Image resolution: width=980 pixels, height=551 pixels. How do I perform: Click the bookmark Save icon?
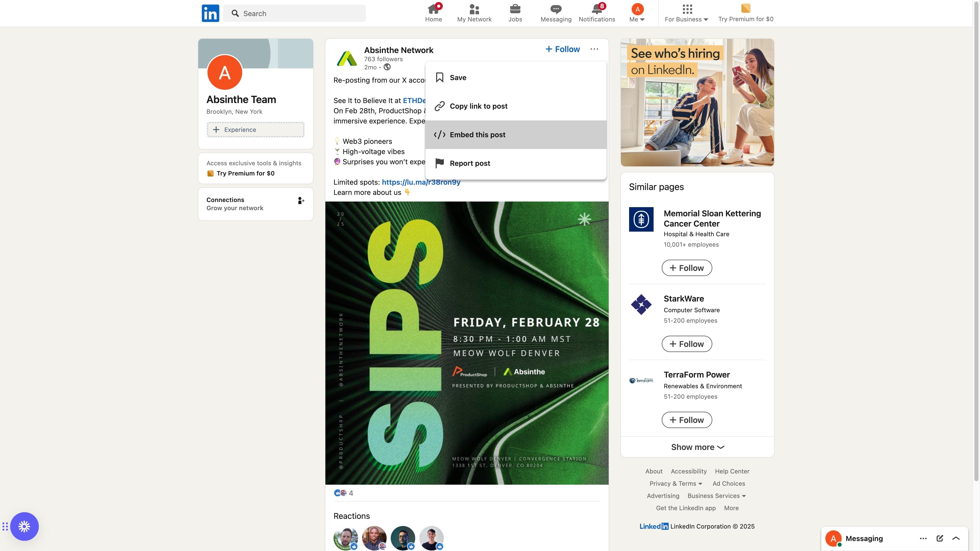click(x=439, y=78)
